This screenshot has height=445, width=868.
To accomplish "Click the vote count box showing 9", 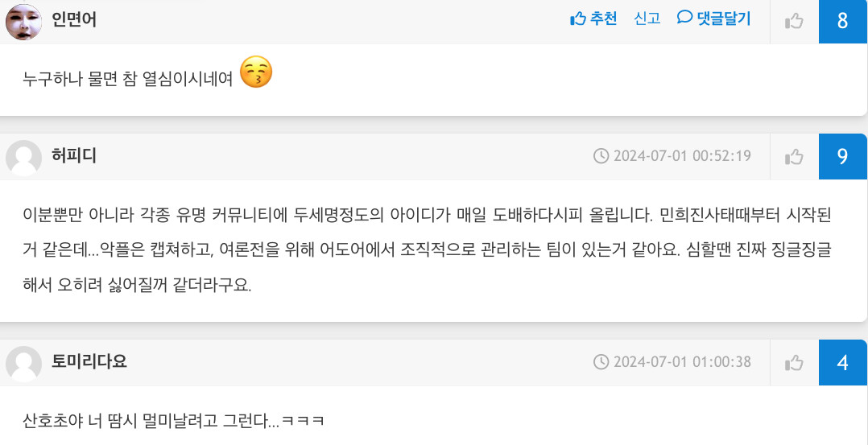I will pos(842,156).
